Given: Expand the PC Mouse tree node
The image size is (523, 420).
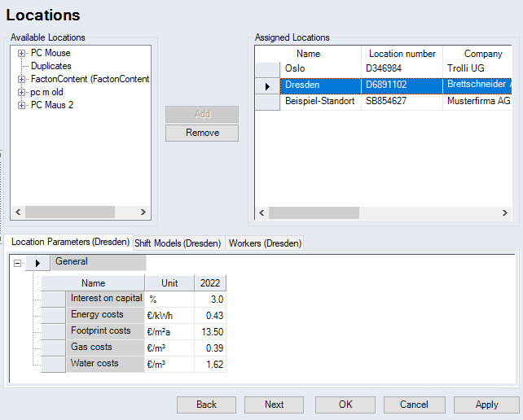Looking at the screenshot, I should 22,53.
